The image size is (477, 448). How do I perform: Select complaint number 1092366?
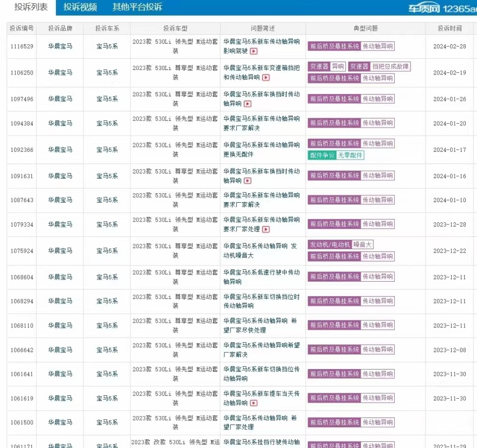click(22, 150)
